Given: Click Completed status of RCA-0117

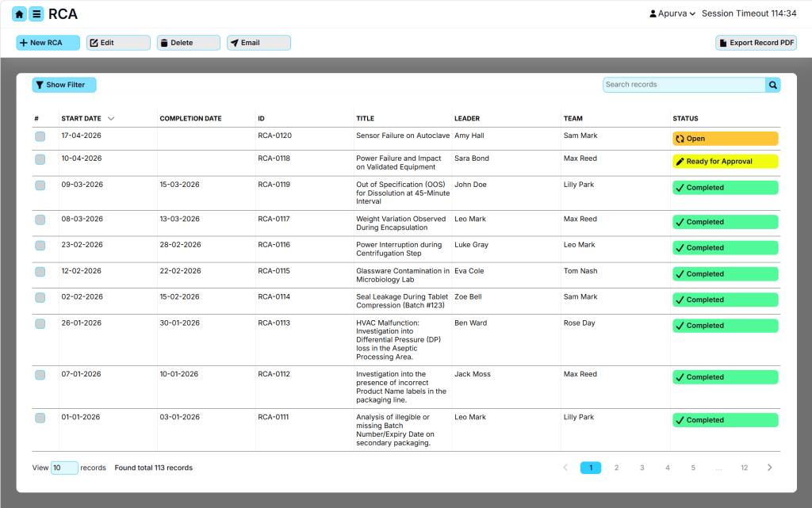Looking at the screenshot, I should pyautogui.click(x=725, y=222).
